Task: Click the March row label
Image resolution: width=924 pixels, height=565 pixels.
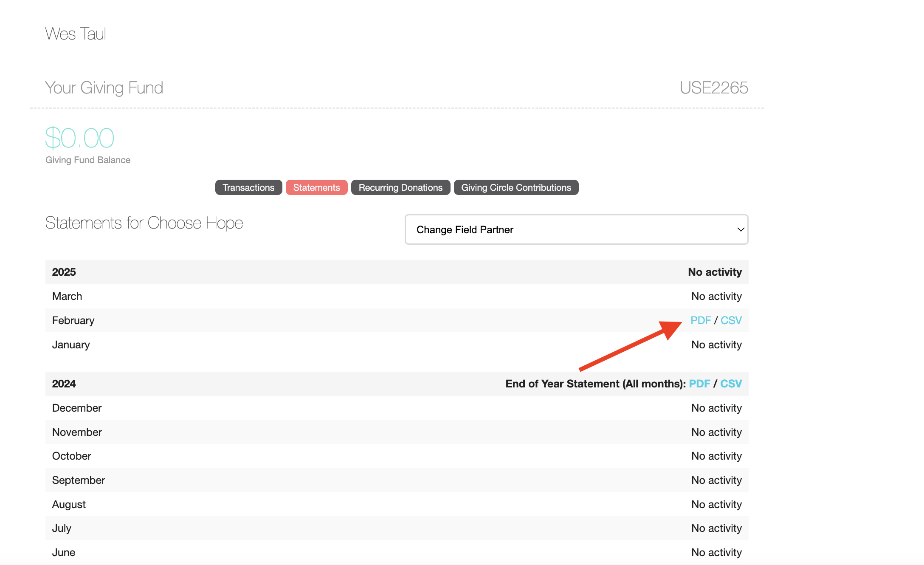Action: (x=67, y=296)
